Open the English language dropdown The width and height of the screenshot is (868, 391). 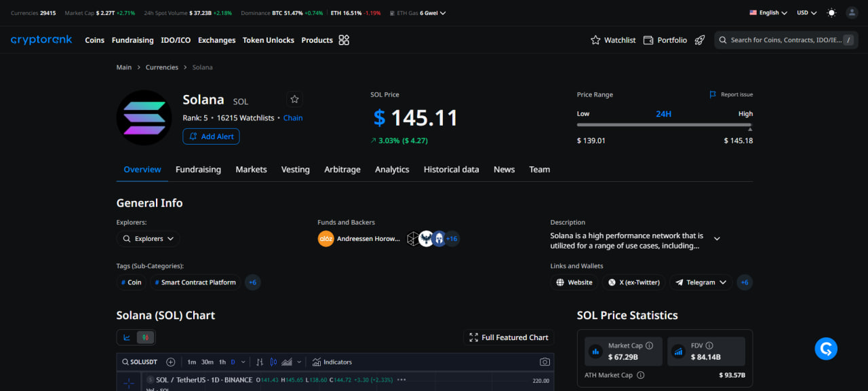coord(768,12)
